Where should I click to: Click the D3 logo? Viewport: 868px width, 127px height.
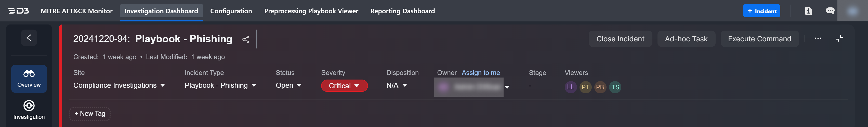[x=19, y=11]
